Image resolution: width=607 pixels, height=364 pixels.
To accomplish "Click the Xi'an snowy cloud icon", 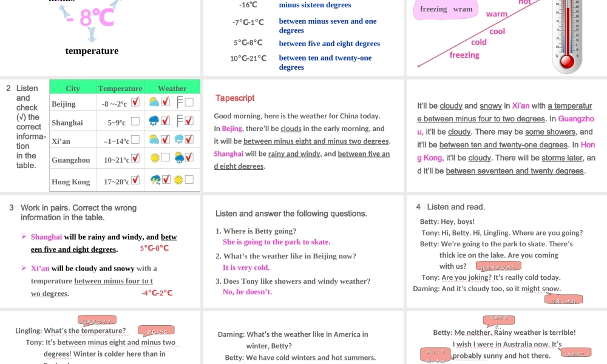I will point(179,139).
